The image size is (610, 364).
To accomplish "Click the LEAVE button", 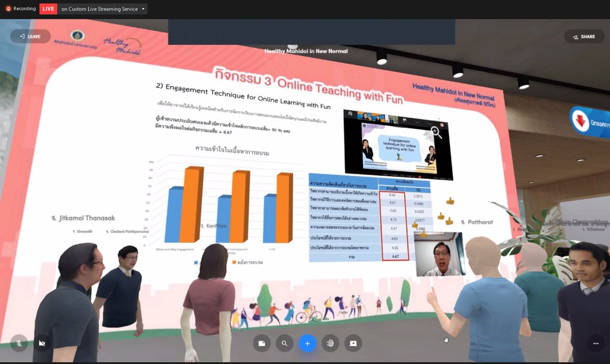I will (x=30, y=37).
